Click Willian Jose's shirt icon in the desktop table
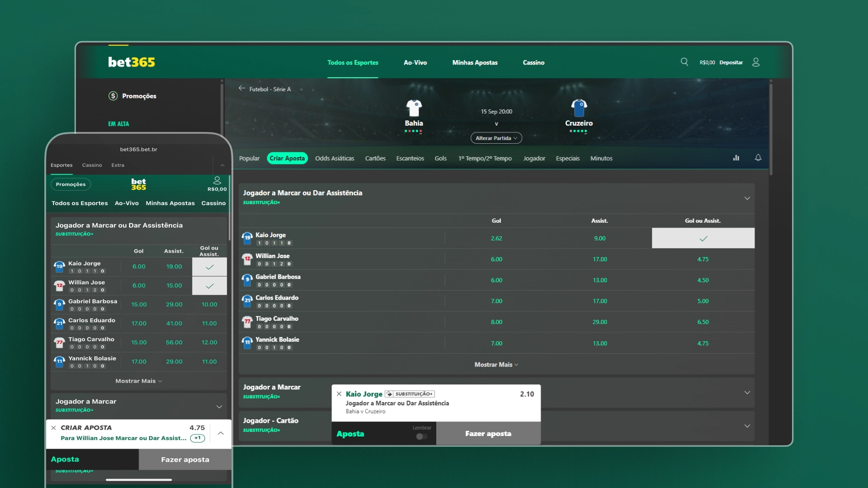868x488 pixels. tap(247, 259)
